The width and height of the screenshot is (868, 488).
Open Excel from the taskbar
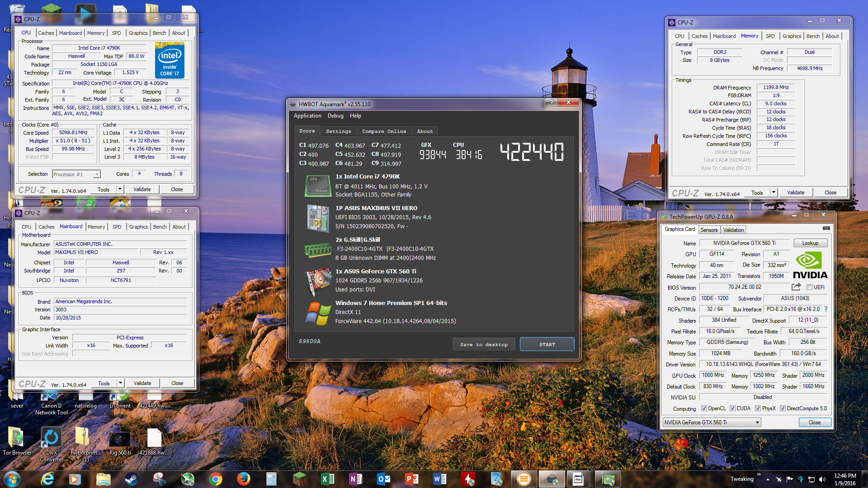[x=328, y=479]
